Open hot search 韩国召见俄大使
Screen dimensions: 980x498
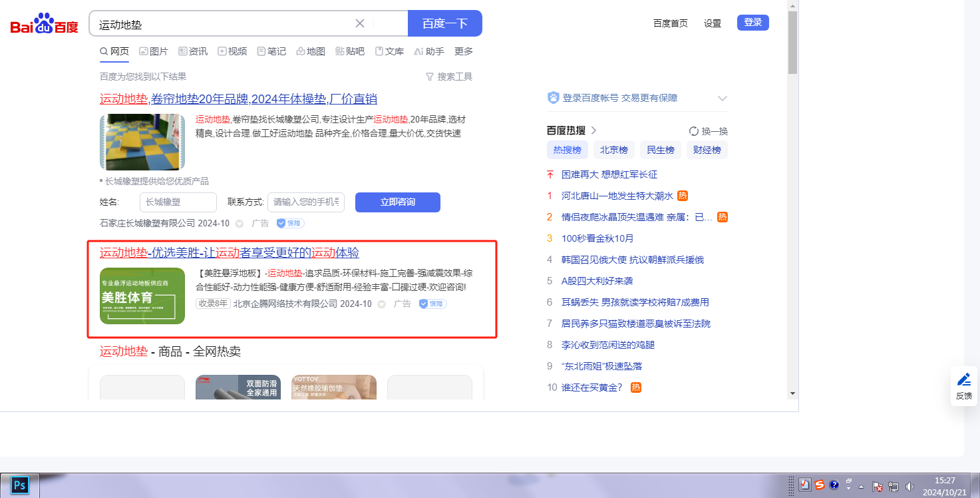point(633,260)
